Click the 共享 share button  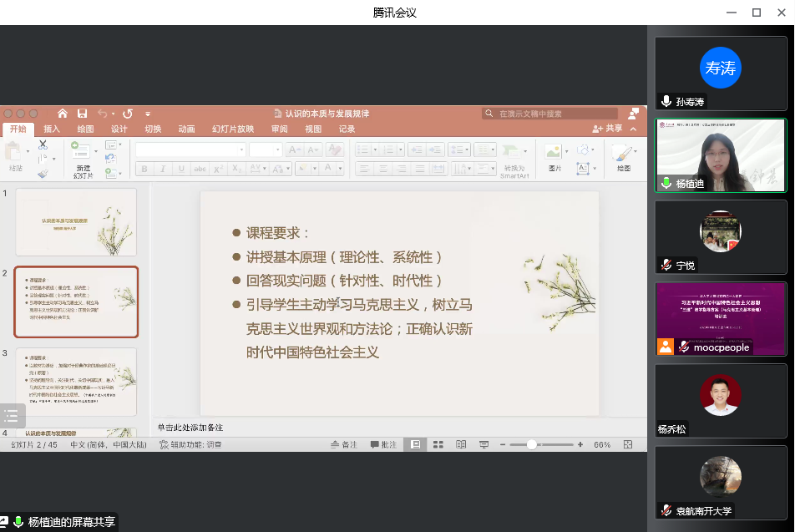pos(607,129)
